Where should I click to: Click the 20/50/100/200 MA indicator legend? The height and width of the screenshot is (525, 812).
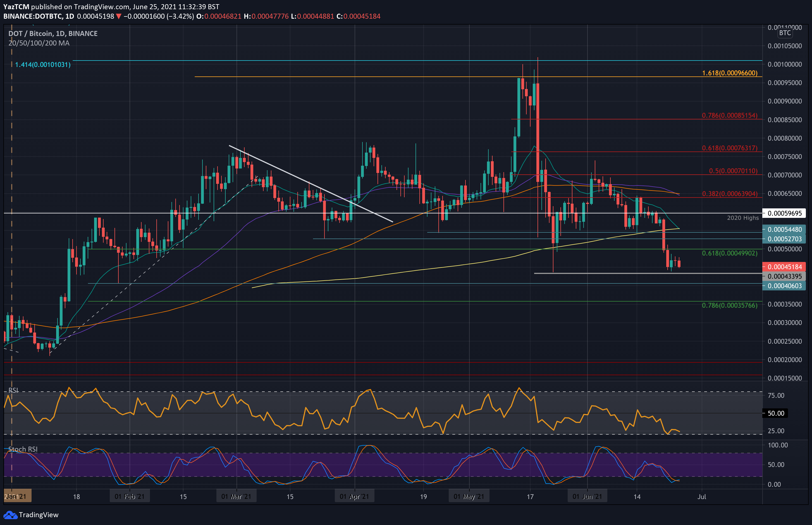click(x=39, y=43)
